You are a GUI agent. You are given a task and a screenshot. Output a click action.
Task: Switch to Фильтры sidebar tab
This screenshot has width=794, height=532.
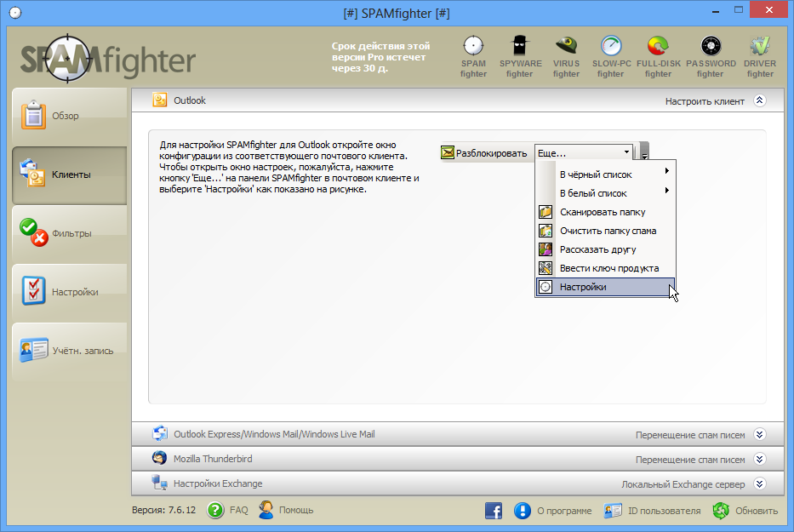pyautogui.click(x=70, y=233)
